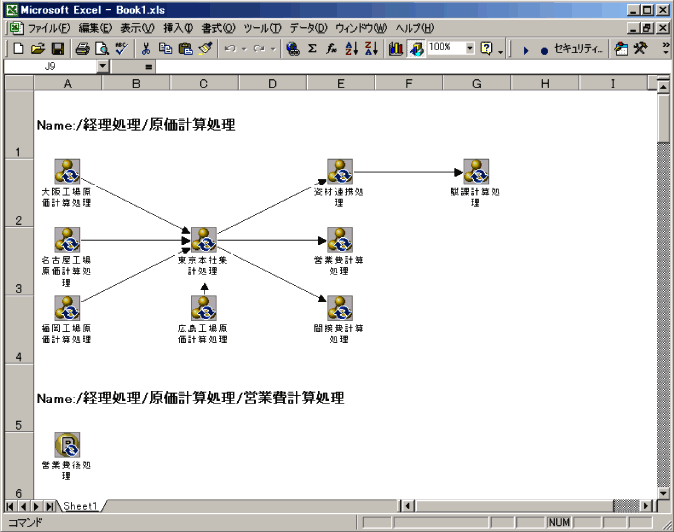The height and width of the screenshot is (532, 674).
Task: Click the Redo arrow icon
Action: (x=259, y=49)
